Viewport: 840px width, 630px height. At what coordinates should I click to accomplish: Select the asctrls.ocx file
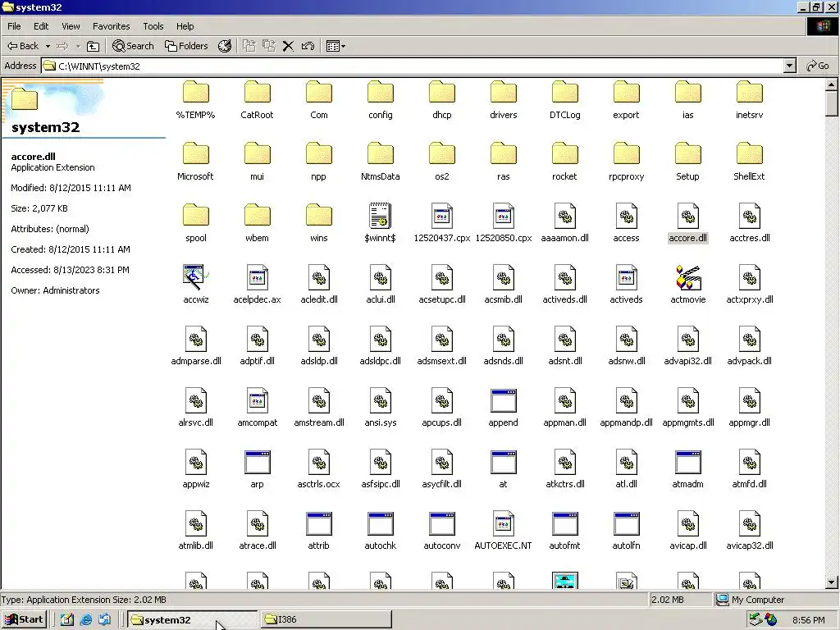pyautogui.click(x=319, y=470)
